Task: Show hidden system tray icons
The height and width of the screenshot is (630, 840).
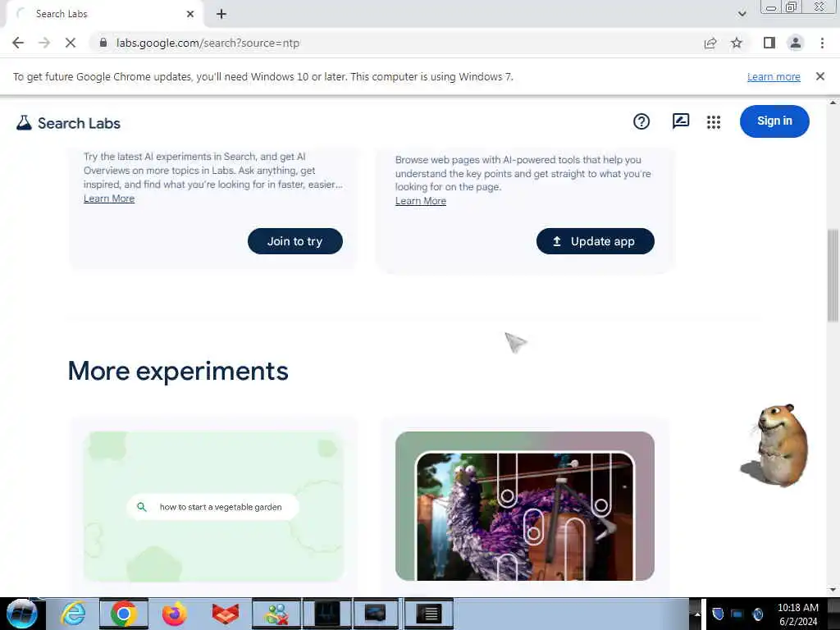Action: click(697, 614)
